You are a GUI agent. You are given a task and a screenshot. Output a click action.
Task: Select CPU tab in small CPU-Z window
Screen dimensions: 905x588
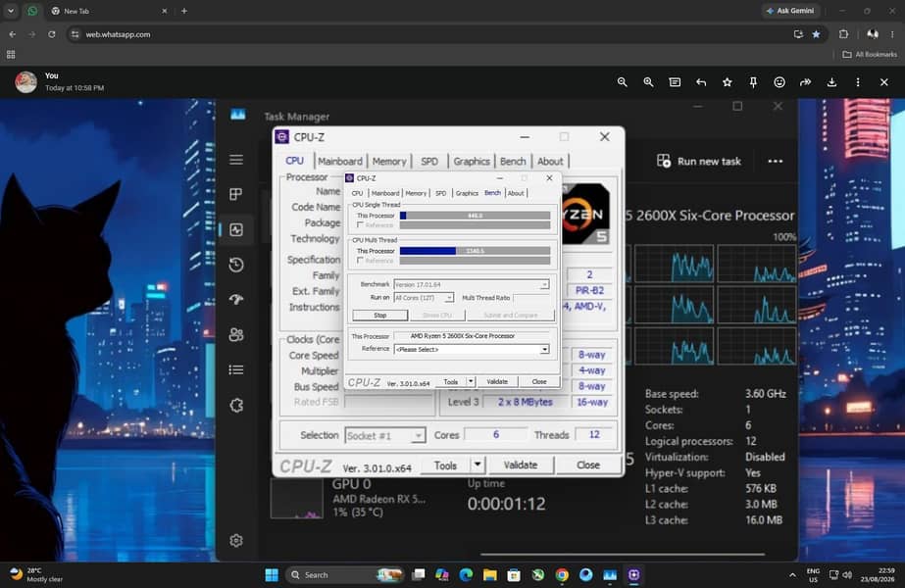click(357, 193)
